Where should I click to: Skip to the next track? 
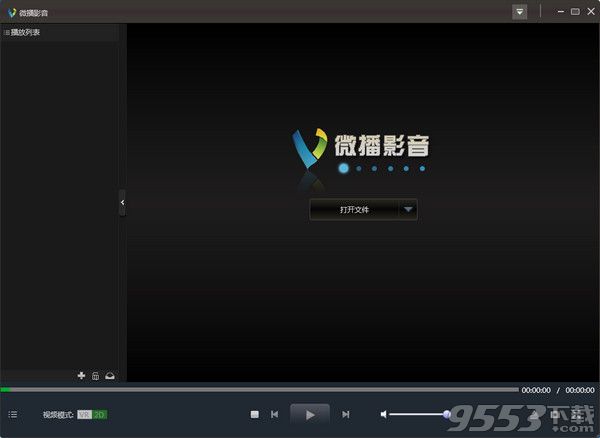coord(346,415)
